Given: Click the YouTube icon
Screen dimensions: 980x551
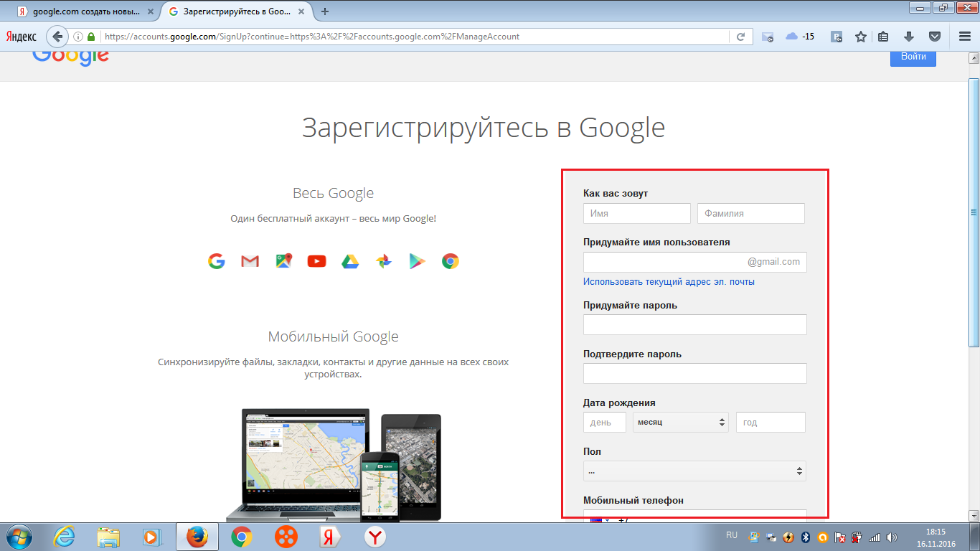Looking at the screenshot, I should (x=316, y=261).
